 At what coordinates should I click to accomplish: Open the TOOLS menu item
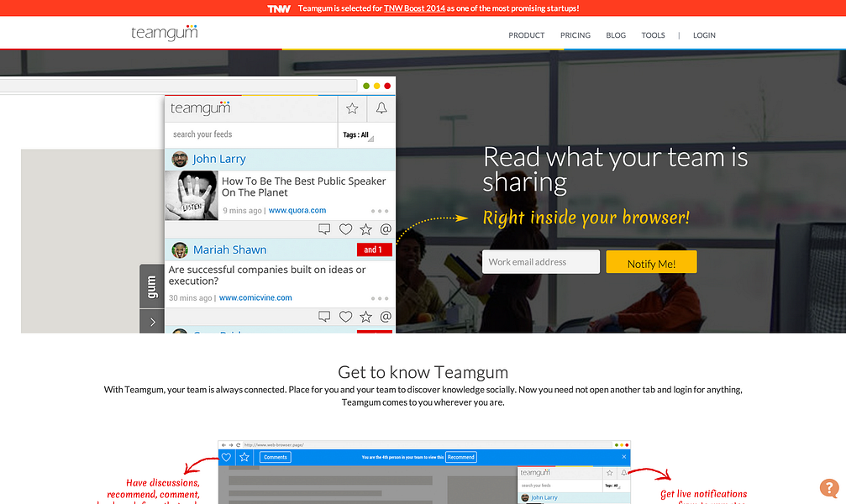tap(653, 35)
